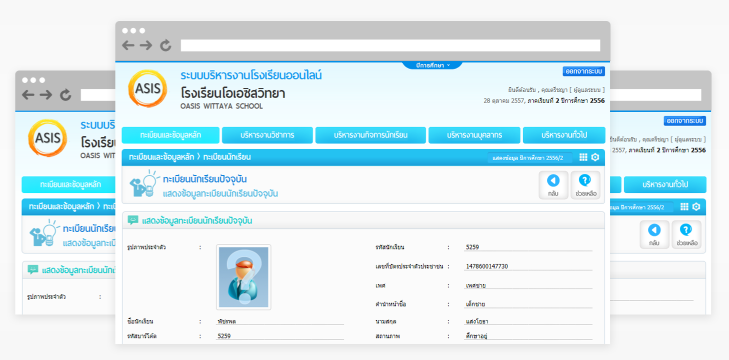Click the address bar of the front browser window
The width and height of the screenshot is (729, 360).
tap(390, 45)
